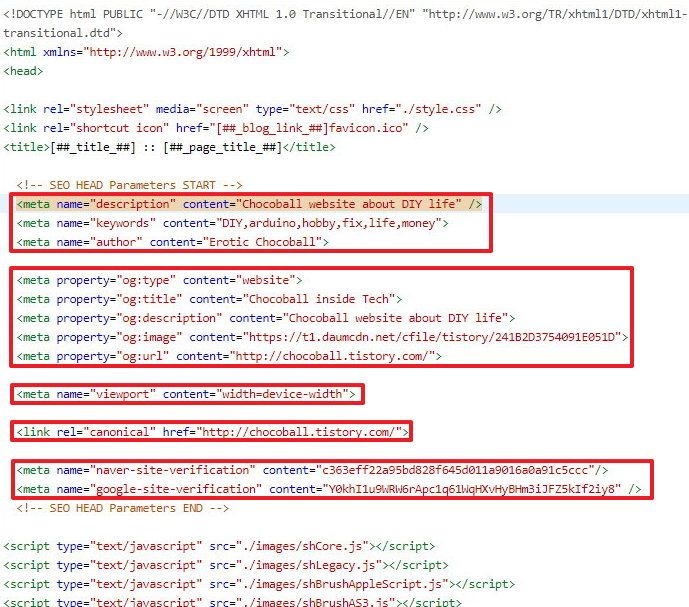Click the shBrushAppleScript.js script line
Viewport: 689px width, 607px height.
tap(259, 584)
